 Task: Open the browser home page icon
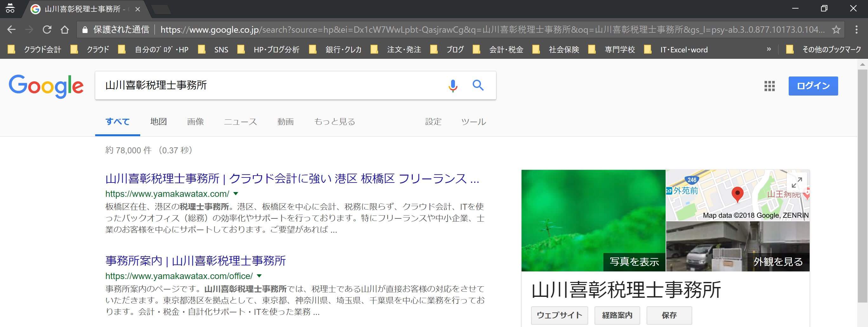[65, 30]
